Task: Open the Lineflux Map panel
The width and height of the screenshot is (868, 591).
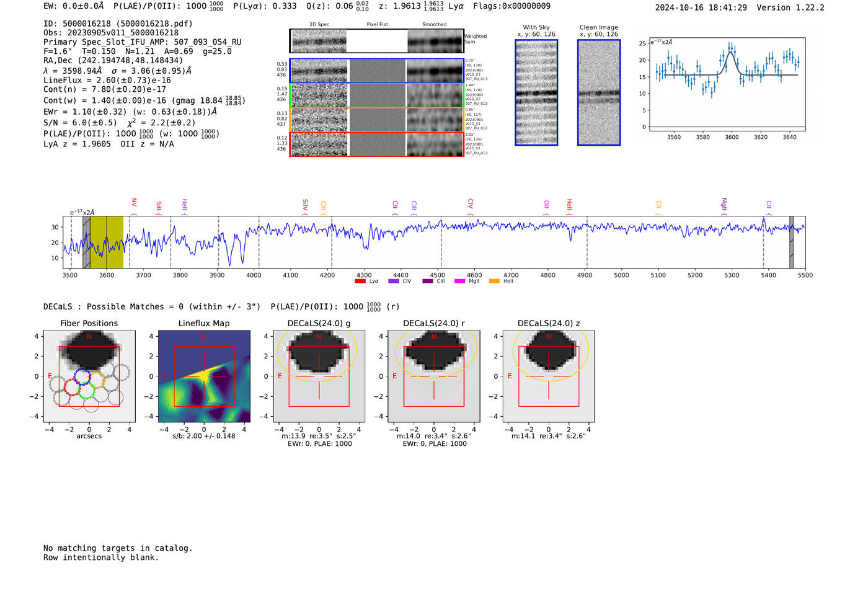Action: tap(204, 376)
